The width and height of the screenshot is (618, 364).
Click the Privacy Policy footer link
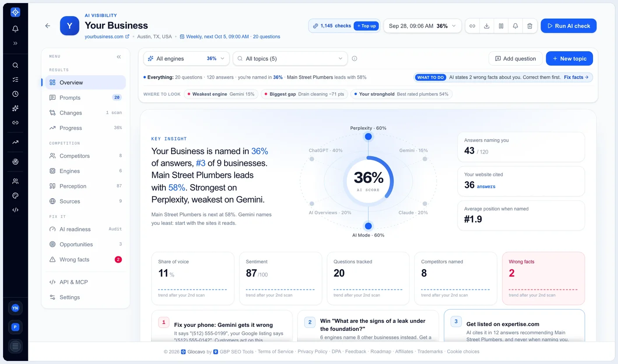pyautogui.click(x=313, y=351)
